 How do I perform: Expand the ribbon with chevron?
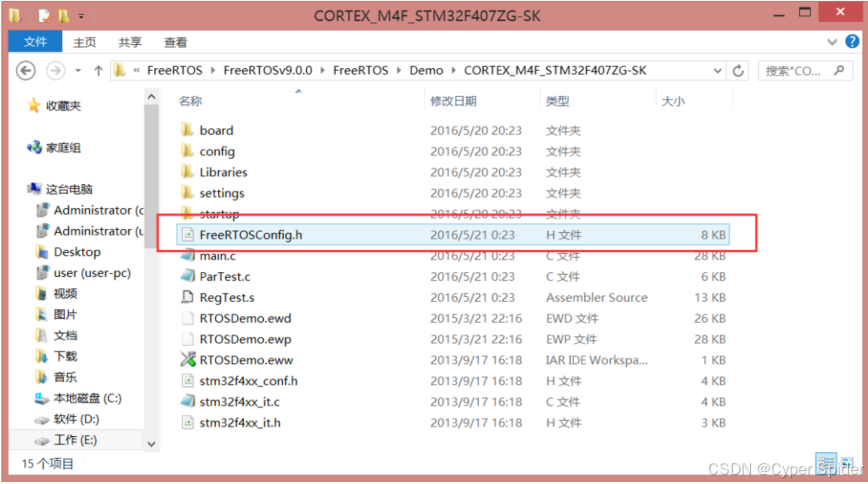(831, 42)
